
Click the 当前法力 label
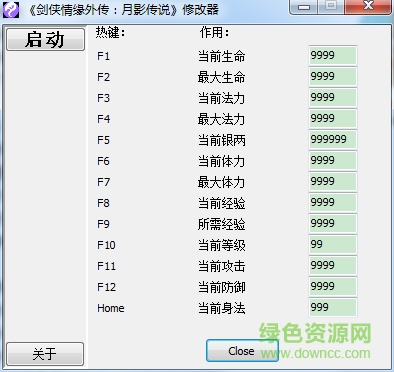222,98
